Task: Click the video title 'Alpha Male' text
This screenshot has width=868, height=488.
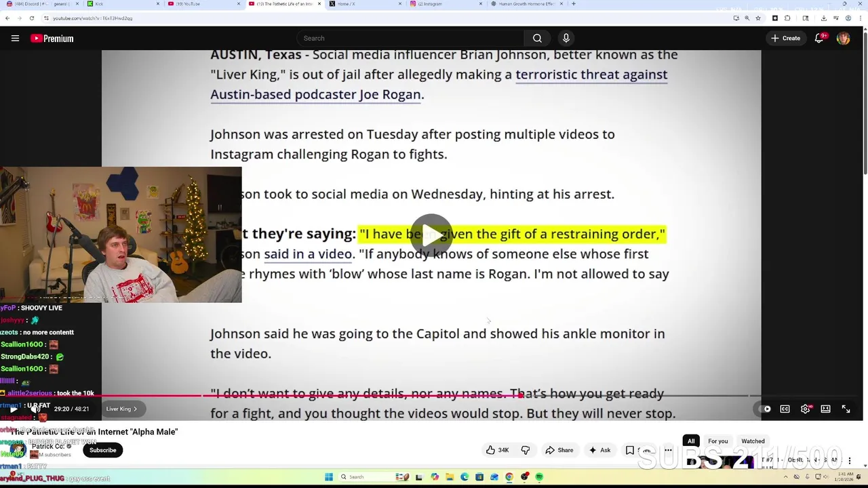Action: pos(155,432)
